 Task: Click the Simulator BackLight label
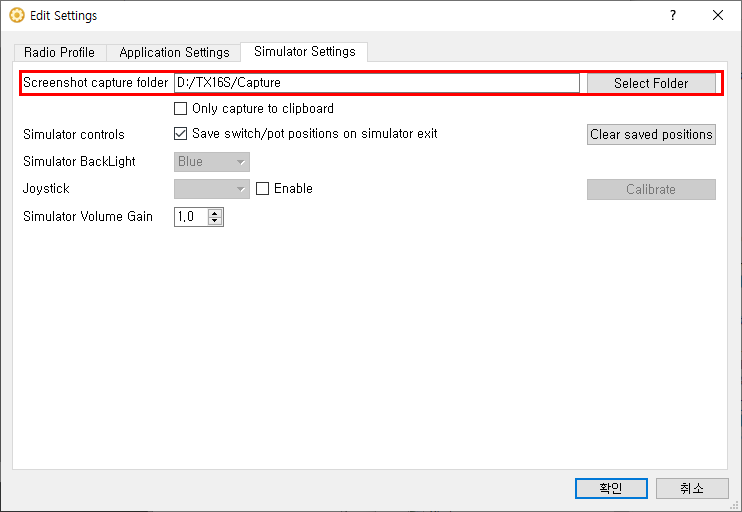click(79, 162)
